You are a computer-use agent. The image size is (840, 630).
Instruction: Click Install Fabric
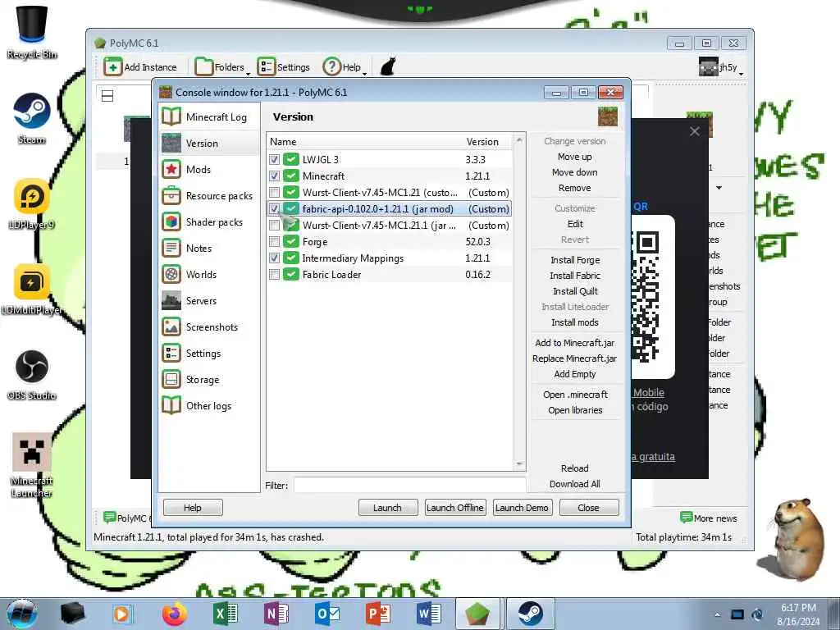point(574,276)
